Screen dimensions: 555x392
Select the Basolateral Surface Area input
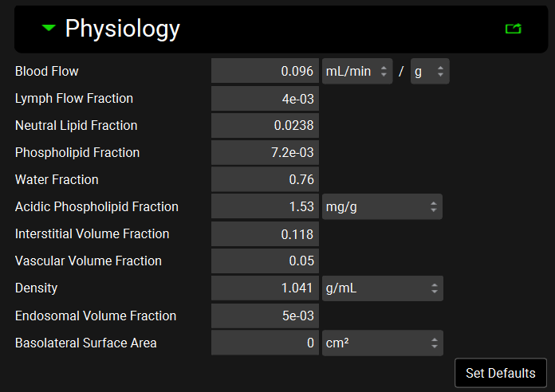pos(265,343)
